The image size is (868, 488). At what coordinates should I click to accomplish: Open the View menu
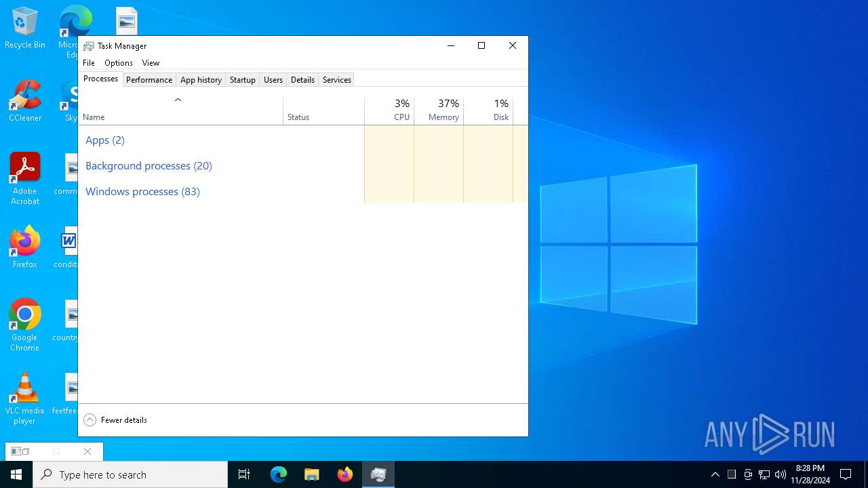click(151, 63)
